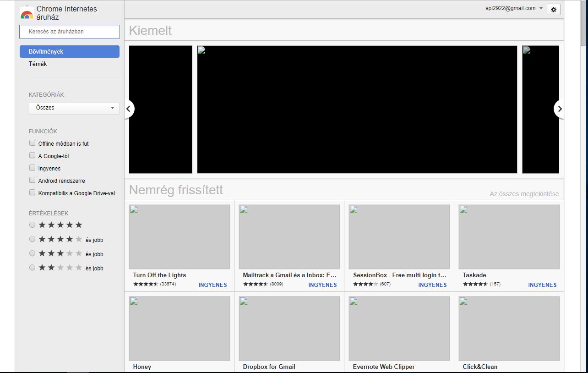
Task: Open the account dropdown arrow beside api2922@gmail.com
Action: tap(541, 8)
